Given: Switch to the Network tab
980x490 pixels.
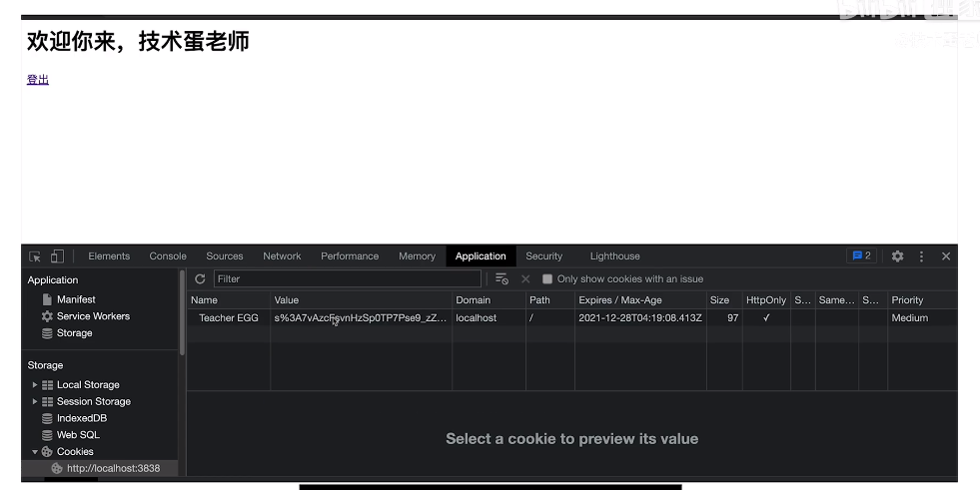Looking at the screenshot, I should 282,255.
